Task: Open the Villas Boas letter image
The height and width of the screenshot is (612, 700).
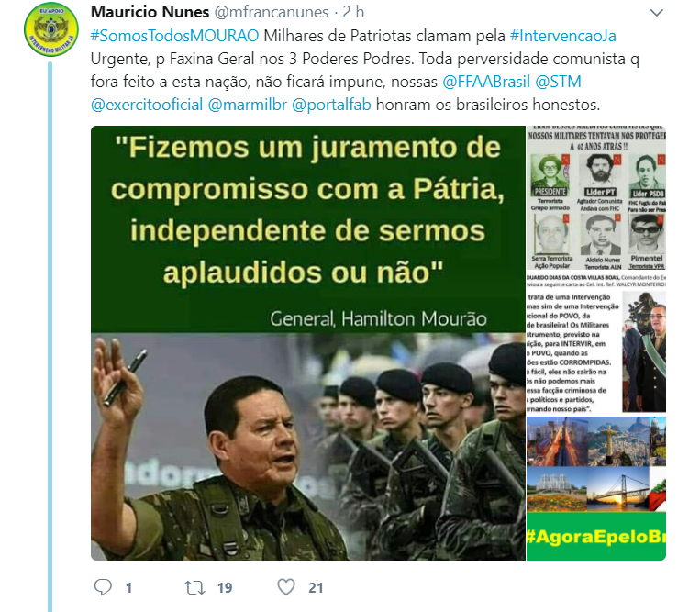Action: (596, 344)
